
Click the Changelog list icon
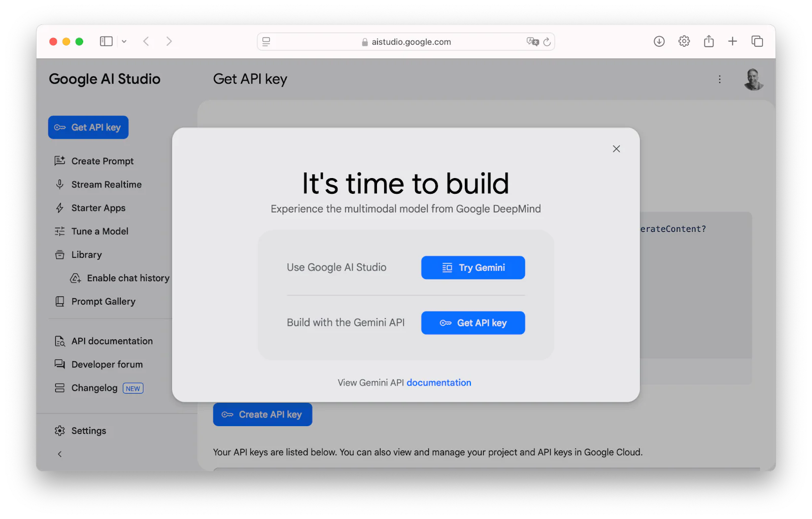(x=60, y=388)
